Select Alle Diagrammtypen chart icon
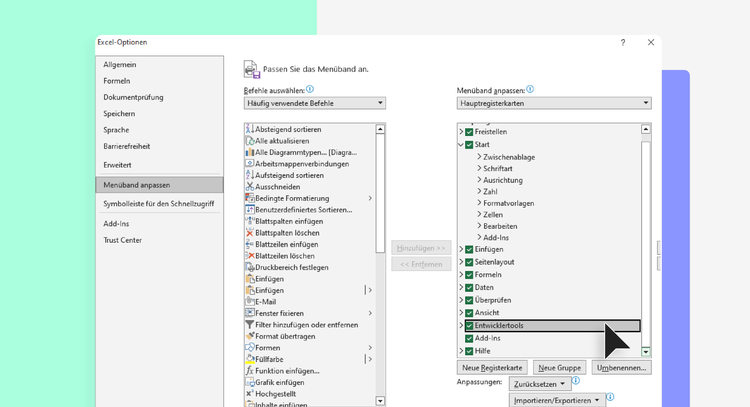Viewport: 750px width, 407px height. (x=249, y=152)
